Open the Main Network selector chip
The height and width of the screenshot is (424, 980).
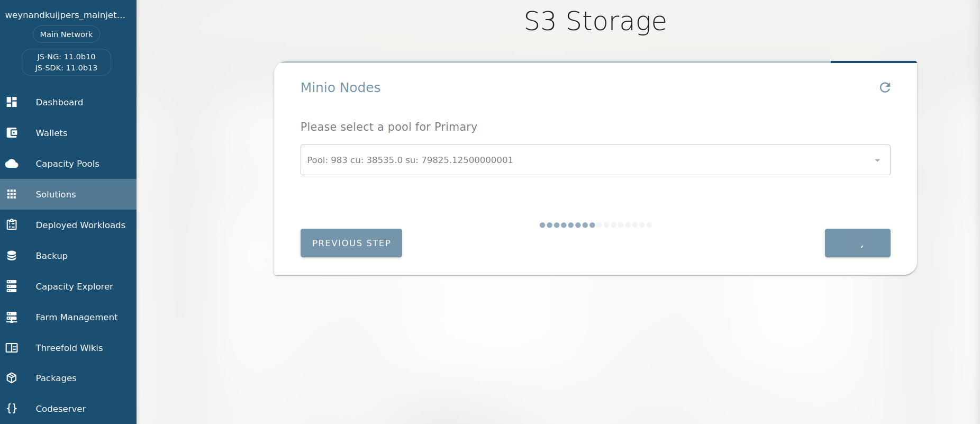pos(66,34)
